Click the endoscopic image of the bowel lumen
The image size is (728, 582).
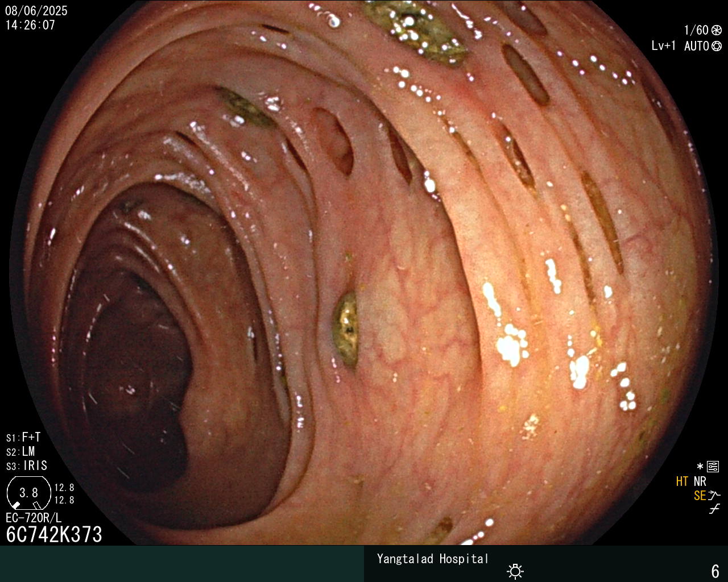coord(364,273)
